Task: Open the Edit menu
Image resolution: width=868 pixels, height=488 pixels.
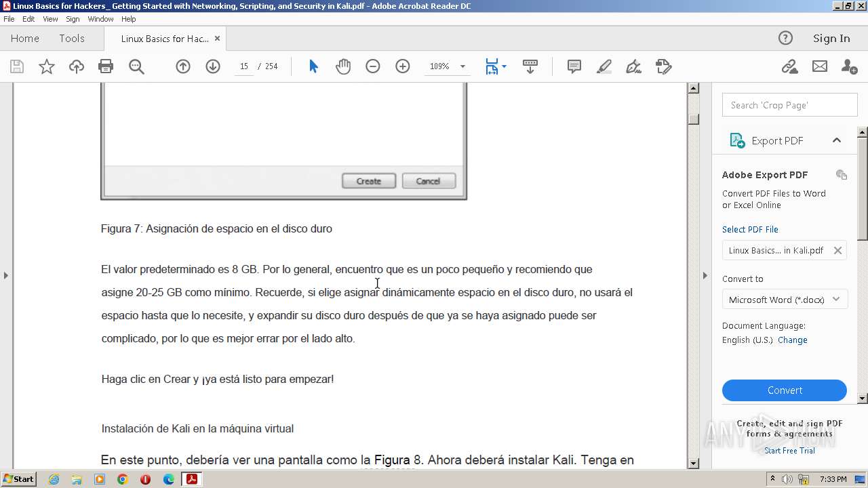Action: [28, 19]
